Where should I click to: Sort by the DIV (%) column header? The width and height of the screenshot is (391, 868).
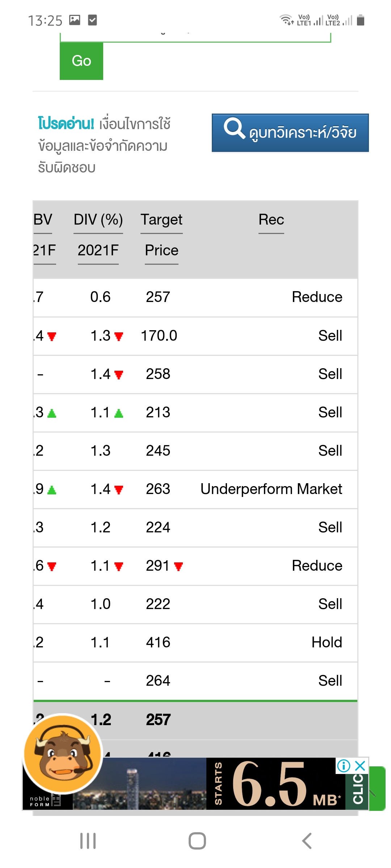coord(98,220)
